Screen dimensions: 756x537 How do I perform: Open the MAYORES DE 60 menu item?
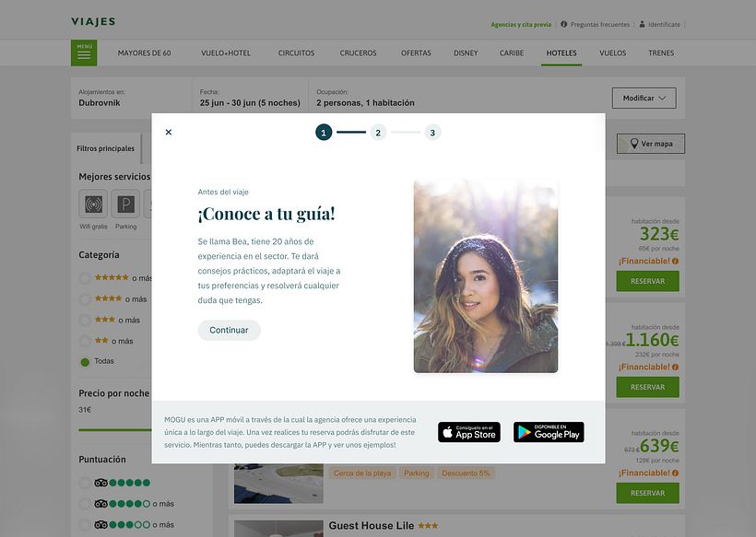click(144, 53)
